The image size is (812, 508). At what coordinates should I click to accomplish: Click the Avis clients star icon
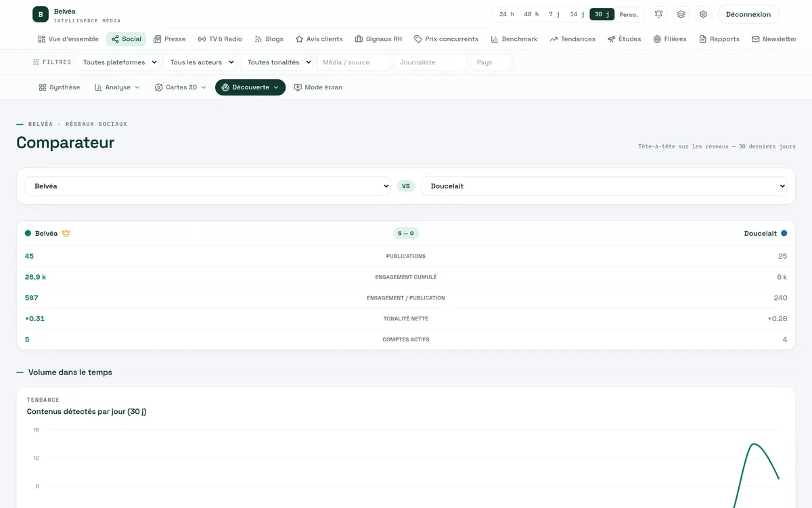[299, 39]
